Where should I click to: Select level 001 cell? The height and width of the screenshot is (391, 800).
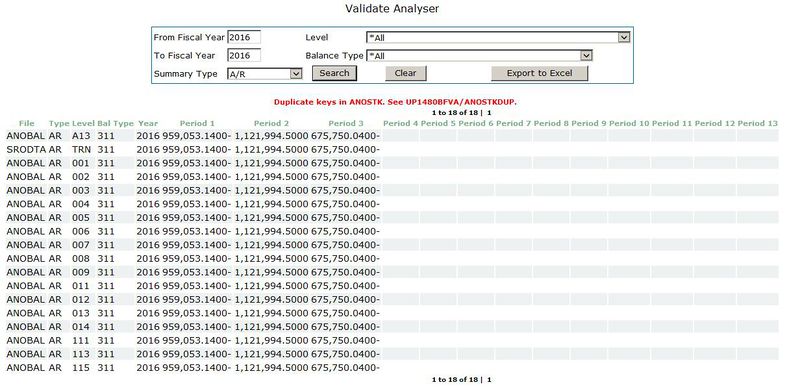[x=81, y=163]
